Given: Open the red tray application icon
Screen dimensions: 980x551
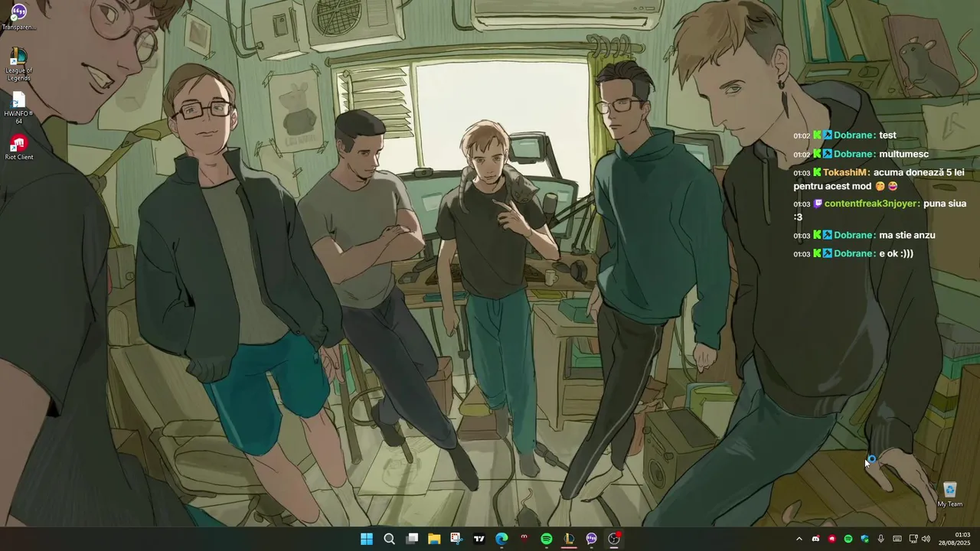Looking at the screenshot, I should pyautogui.click(x=831, y=539).
